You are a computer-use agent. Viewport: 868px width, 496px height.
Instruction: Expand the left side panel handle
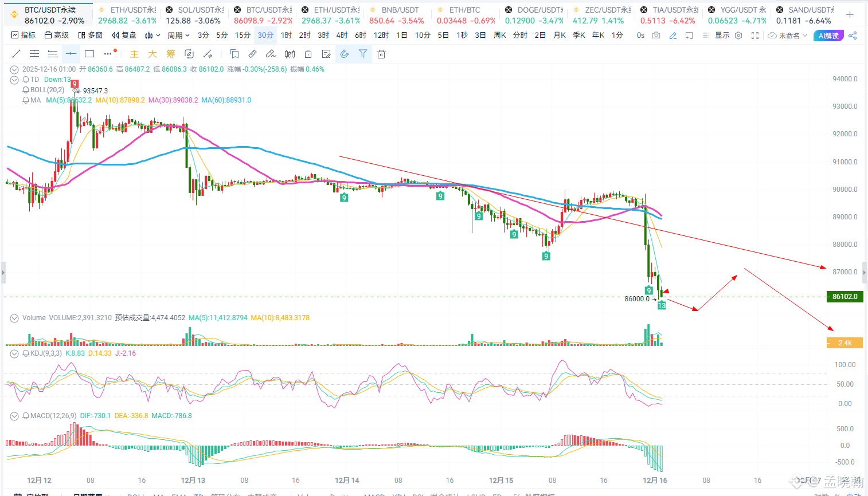[3, 273]
